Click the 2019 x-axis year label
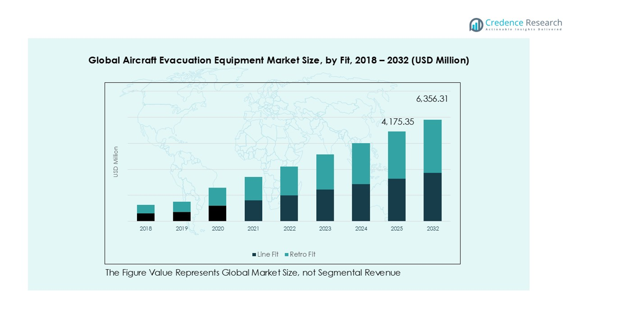644x310 pixels. tap(182, 229)
